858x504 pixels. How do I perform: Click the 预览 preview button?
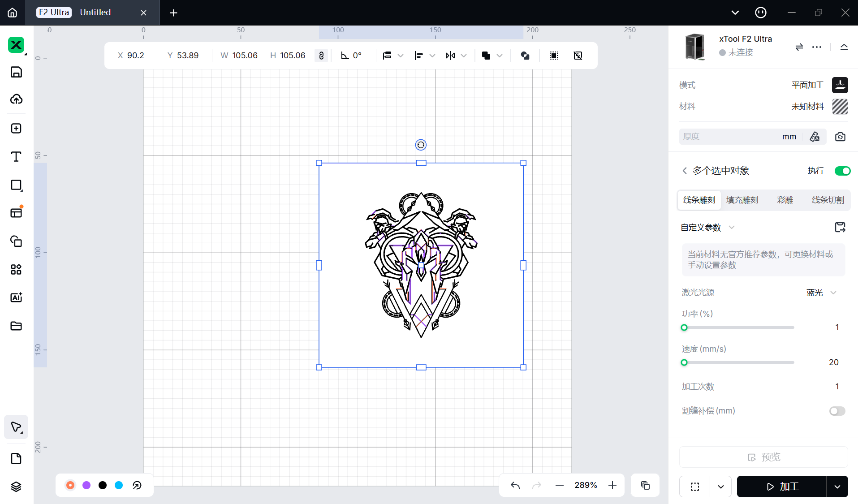pyautogui.click(x=763, y=457)
